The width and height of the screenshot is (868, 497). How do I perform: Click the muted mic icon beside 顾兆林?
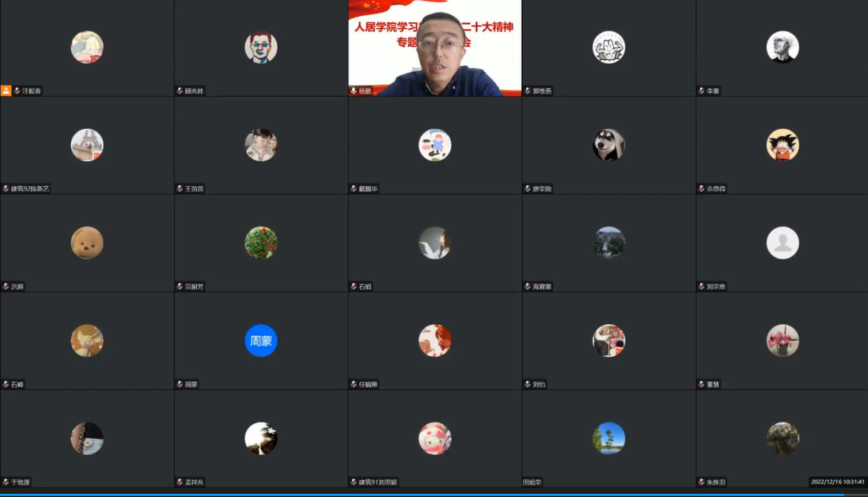click(x=179, y=91)
